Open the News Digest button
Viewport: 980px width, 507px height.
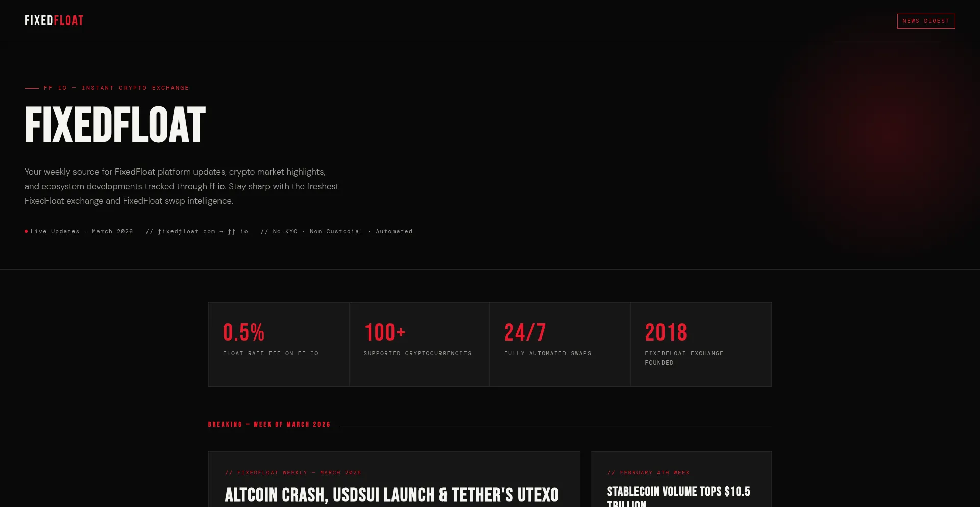pyautogui.click(x=926, y=21)
